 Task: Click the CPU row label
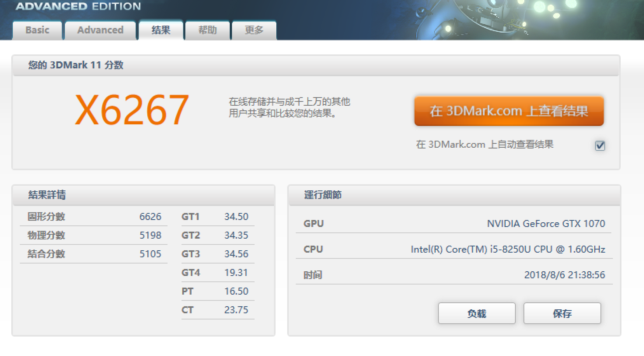[x=313, y=249]
